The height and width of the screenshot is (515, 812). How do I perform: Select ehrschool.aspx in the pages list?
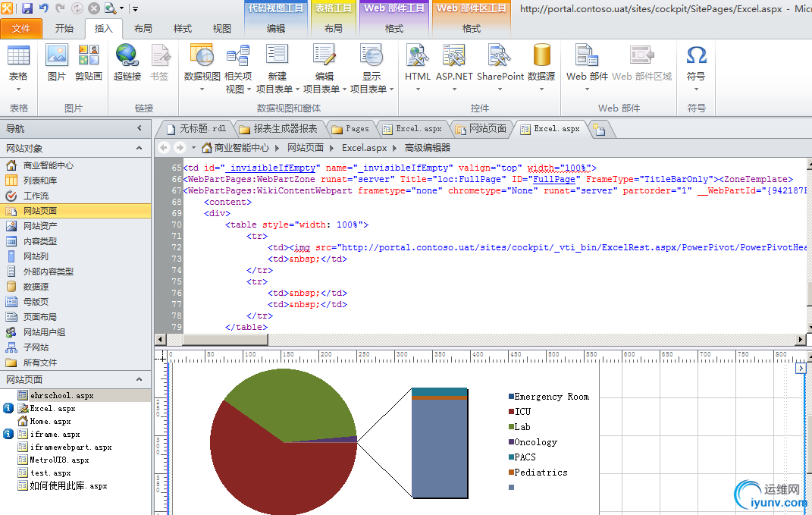pos(76,395)
